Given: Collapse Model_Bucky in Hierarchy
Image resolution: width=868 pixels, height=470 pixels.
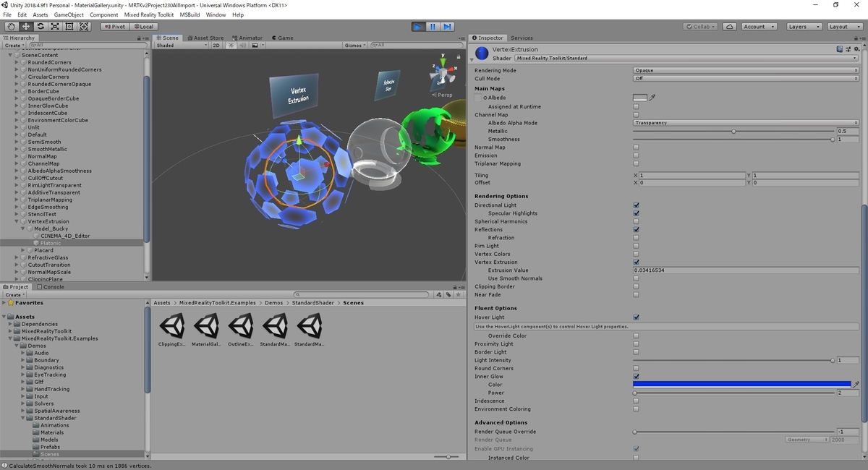Looking at the screenshot, I should [23, 228].
